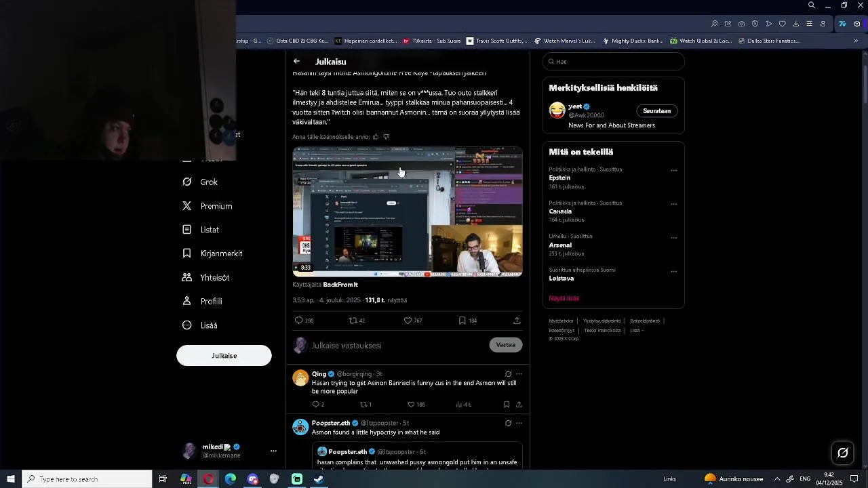Open Mighty Ducks bookmark
Viewport: 868px width, 488px height.
pyautogui.click(x=633, y=41)
